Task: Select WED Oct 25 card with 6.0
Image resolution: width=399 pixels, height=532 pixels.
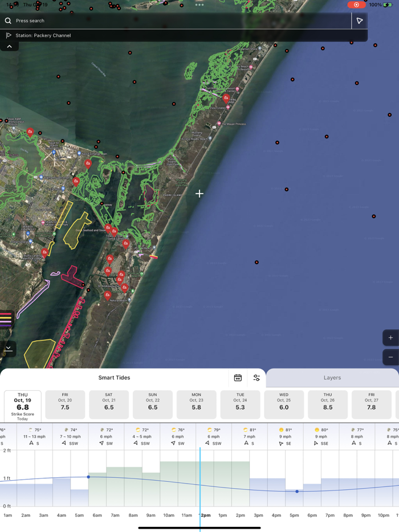Action: pos(284,404)
